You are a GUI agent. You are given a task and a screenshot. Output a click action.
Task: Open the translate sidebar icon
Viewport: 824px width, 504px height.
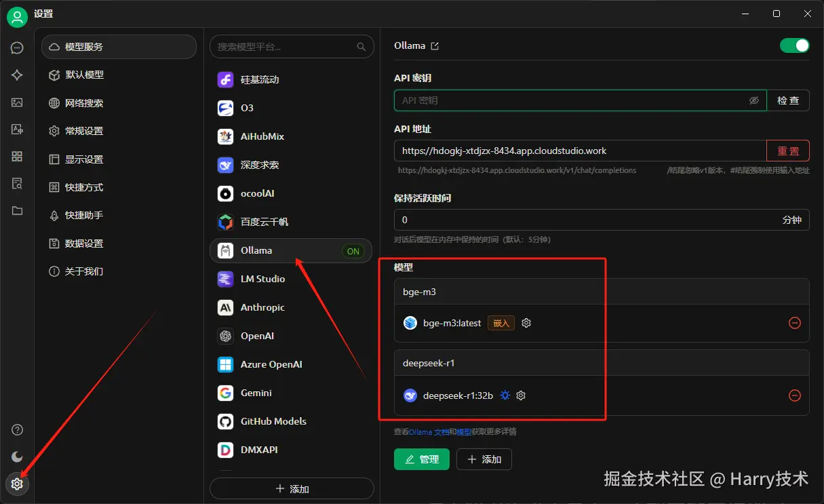pos(17,130)
